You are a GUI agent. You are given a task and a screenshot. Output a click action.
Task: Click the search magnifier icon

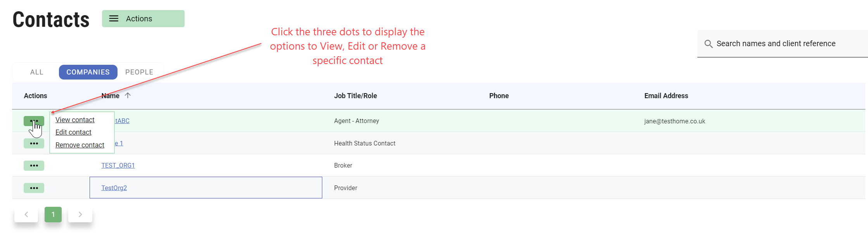708,44
